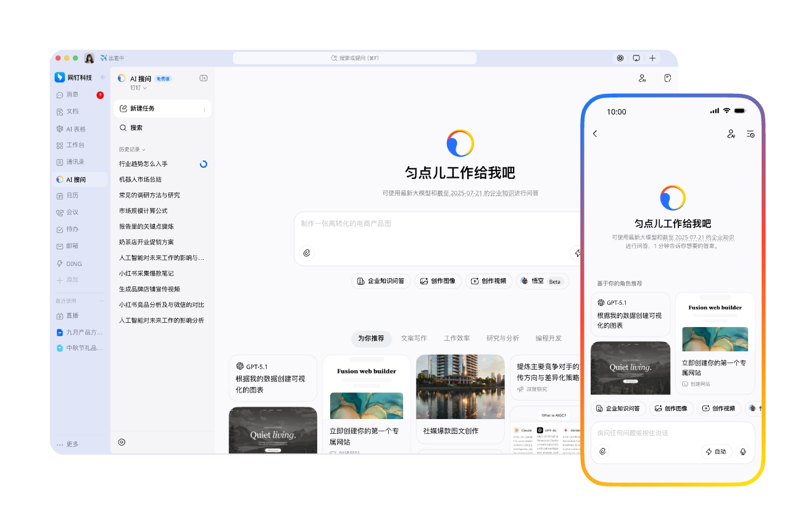The image size is (811, 532).
Task: Click 企业知识问答 button on desktop
Action: [381, 281]
